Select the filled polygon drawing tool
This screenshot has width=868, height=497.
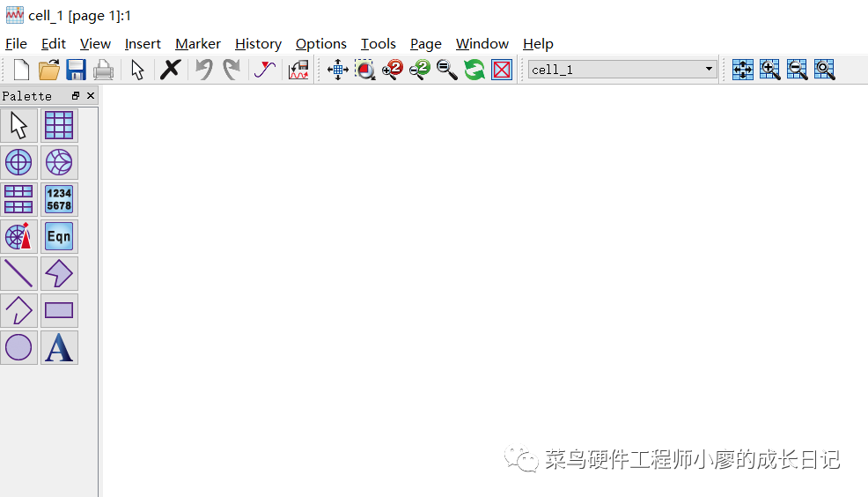click(x=59, y=274)
